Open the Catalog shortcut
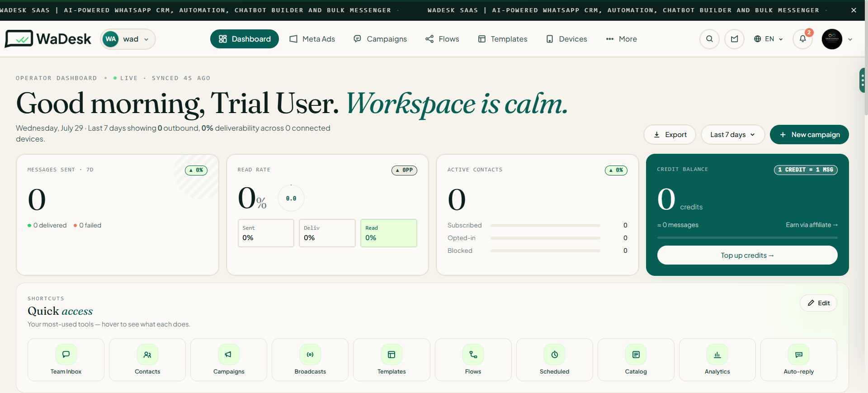 pos(636,360)
